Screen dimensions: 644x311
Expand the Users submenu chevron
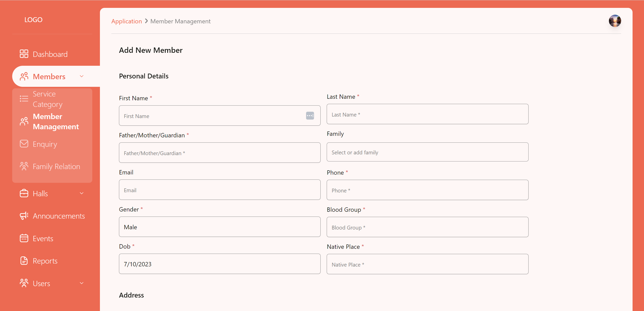[x=82, y=283]
